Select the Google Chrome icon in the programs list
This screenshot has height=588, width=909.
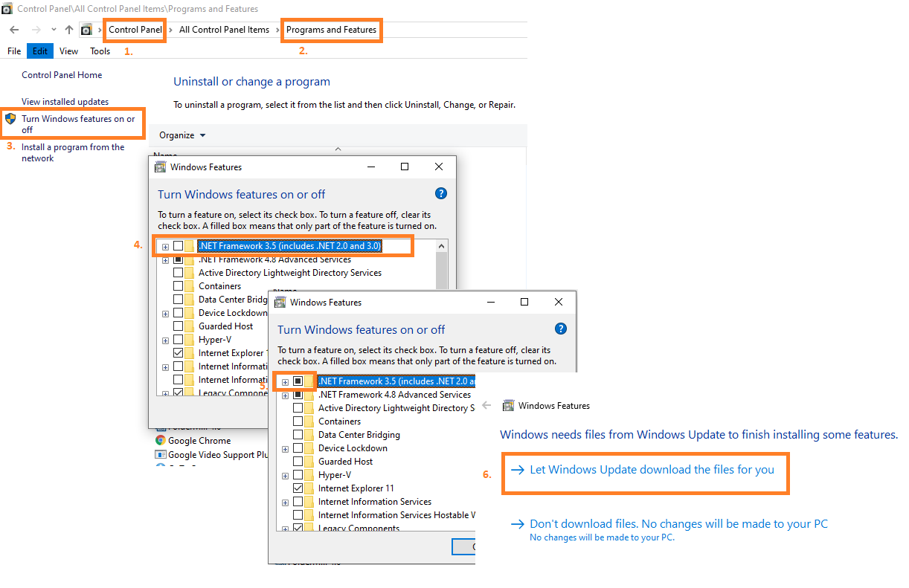click(161, 440)
